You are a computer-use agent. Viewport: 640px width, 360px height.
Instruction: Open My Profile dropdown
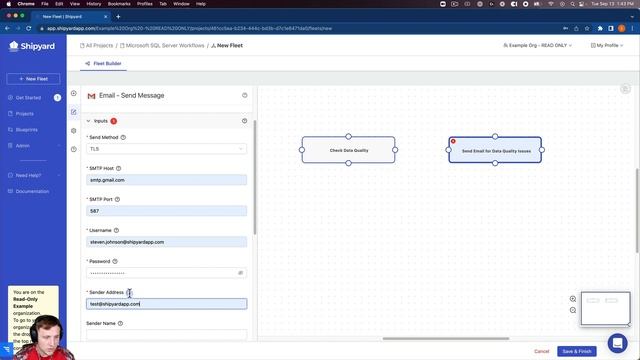click(x=607, y=46)
